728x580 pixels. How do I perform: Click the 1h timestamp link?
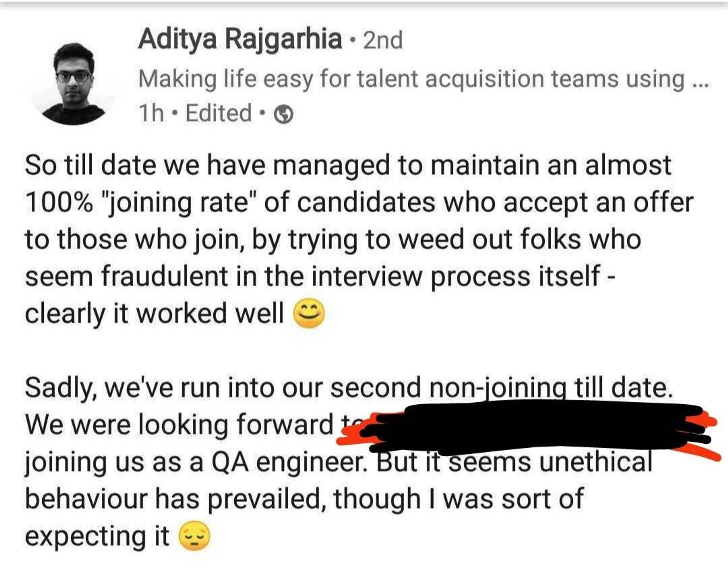(x=150, y=112)
